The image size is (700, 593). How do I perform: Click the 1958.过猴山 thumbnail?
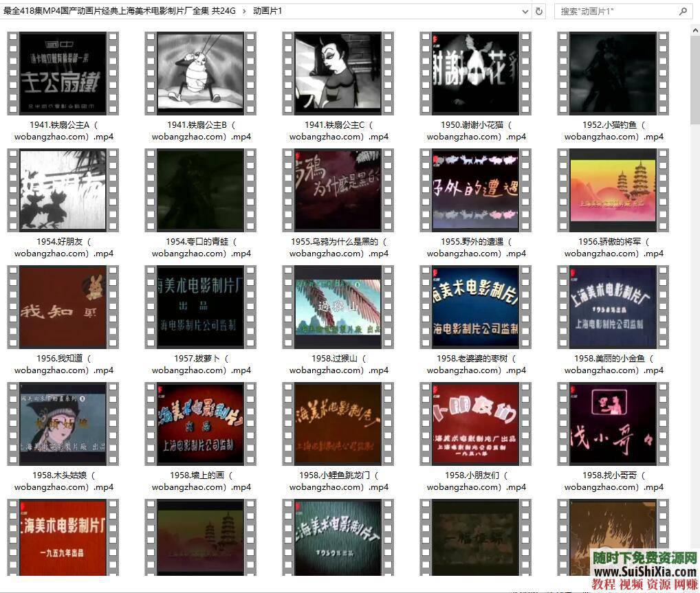tap(338, 306)
